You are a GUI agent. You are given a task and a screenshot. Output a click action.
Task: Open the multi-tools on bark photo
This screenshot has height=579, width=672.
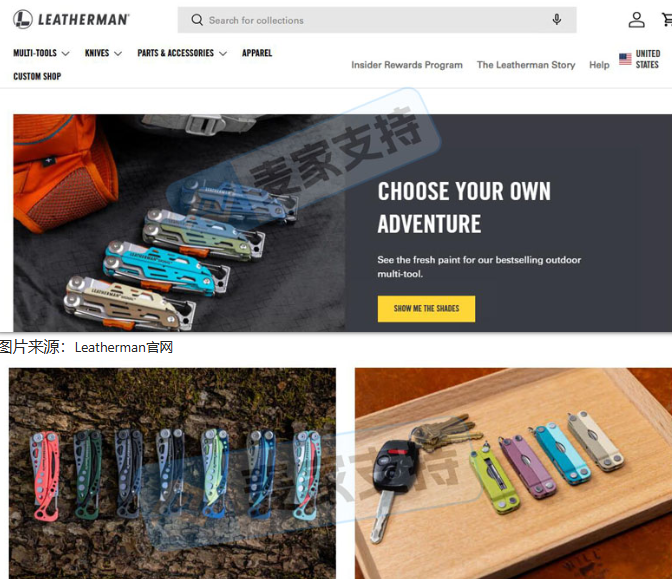172,473
